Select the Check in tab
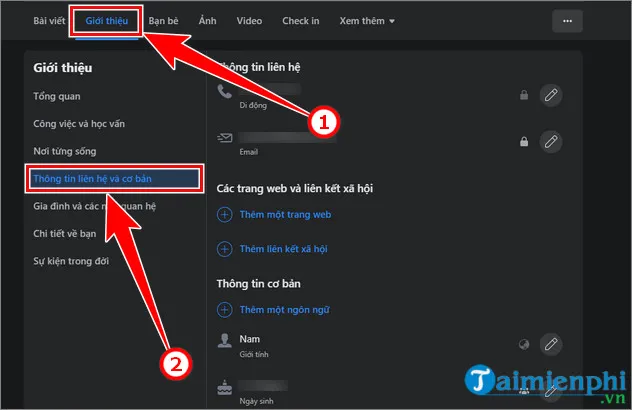The image size is (632, 410). tap(301, 21)
